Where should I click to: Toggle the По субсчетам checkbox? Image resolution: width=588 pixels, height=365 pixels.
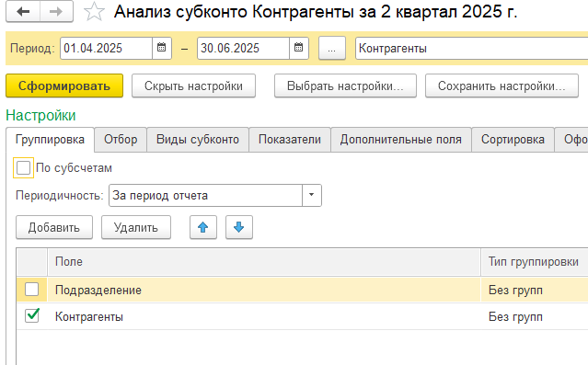point(23,167)
